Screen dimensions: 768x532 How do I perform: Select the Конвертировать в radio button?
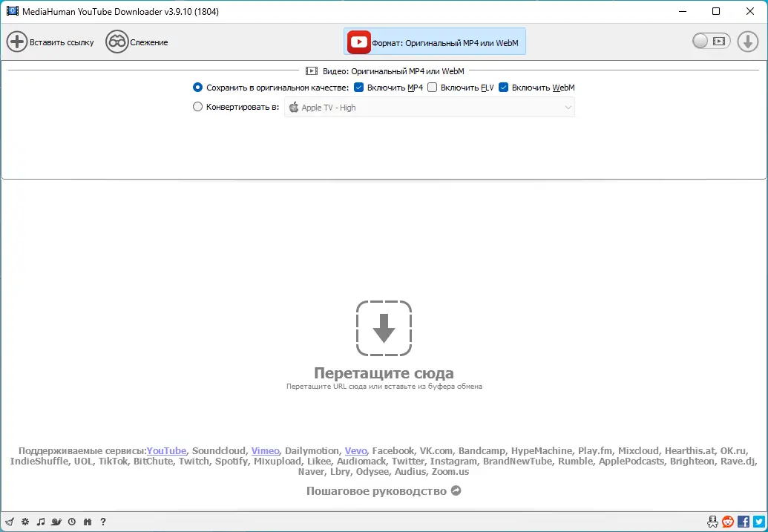tap(197, 106)
